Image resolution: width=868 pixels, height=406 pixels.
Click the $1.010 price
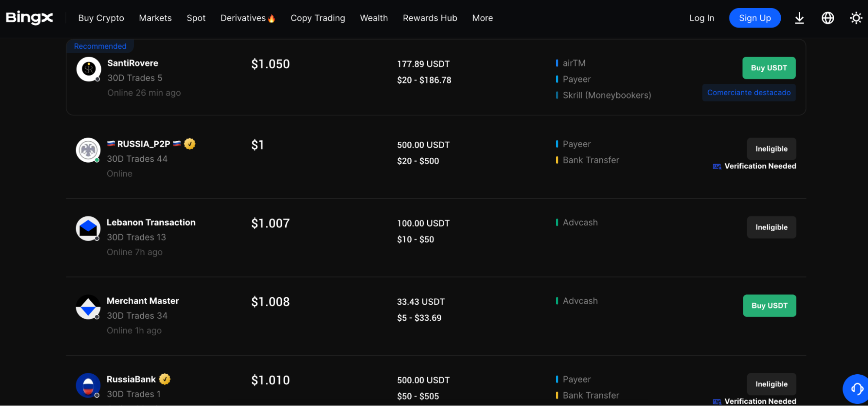(271, 380)
